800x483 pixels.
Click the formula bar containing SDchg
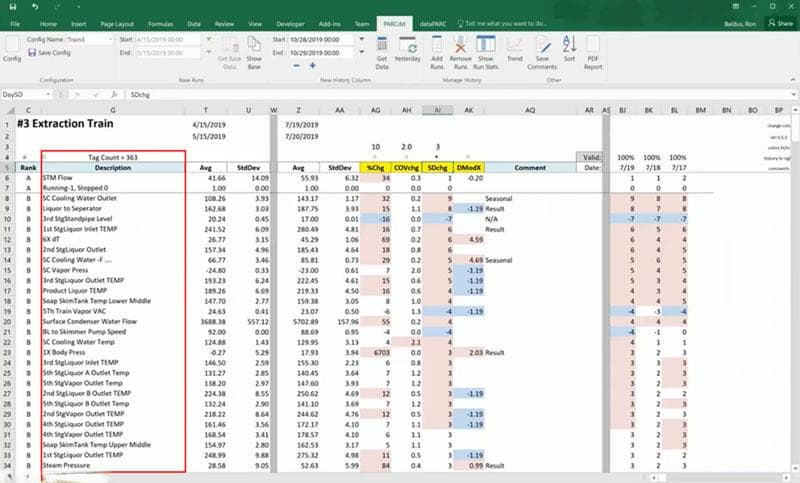(457, 95)
